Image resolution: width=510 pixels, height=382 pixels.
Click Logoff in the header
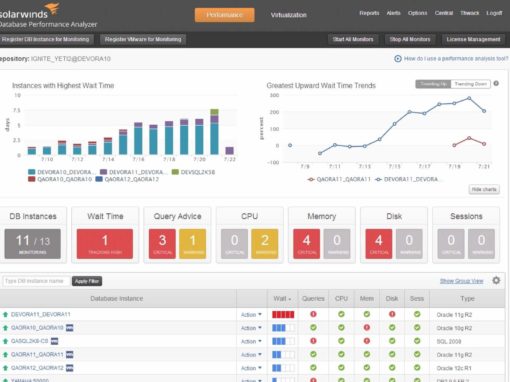[494, 13]
